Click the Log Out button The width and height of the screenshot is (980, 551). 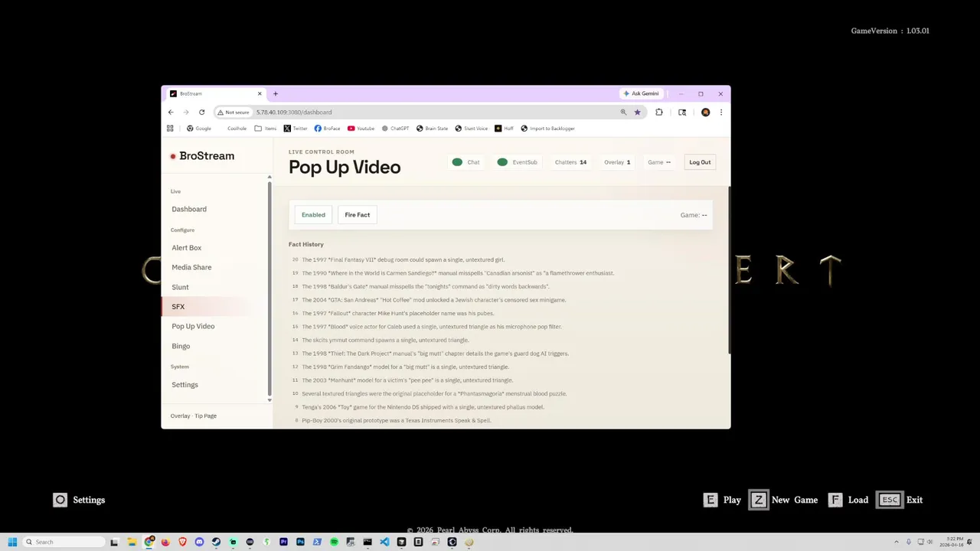click(x=700, y=162)
